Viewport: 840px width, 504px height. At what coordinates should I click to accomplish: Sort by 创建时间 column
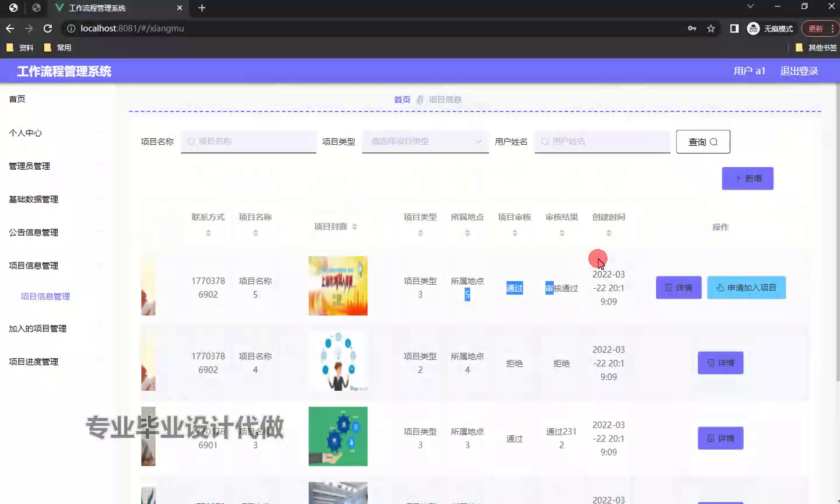pos(608,233)
